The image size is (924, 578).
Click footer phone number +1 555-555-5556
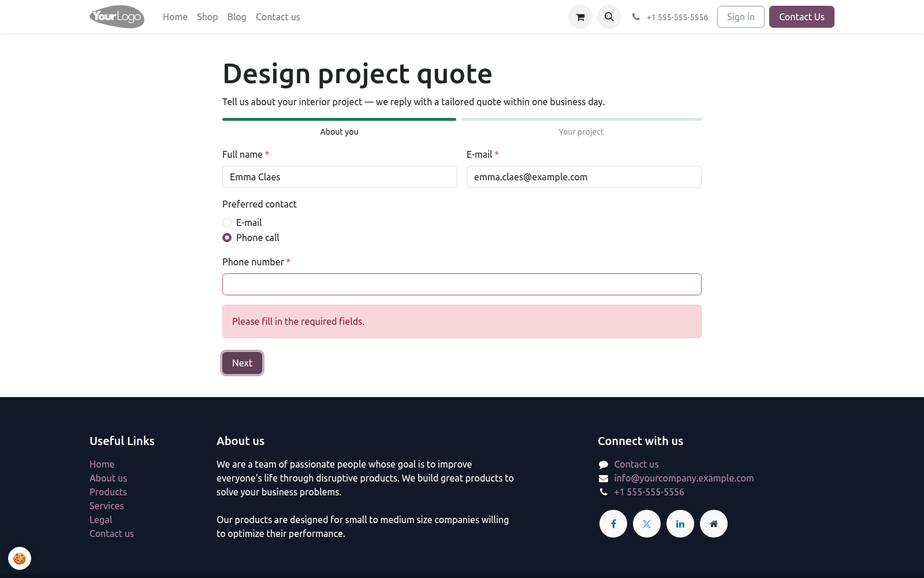(649, 492)
